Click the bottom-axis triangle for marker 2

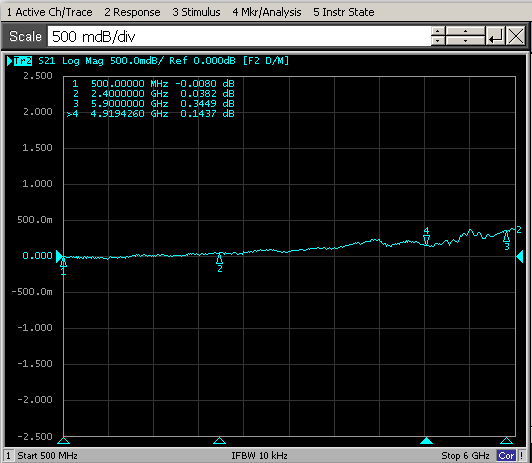coord(220,441)
